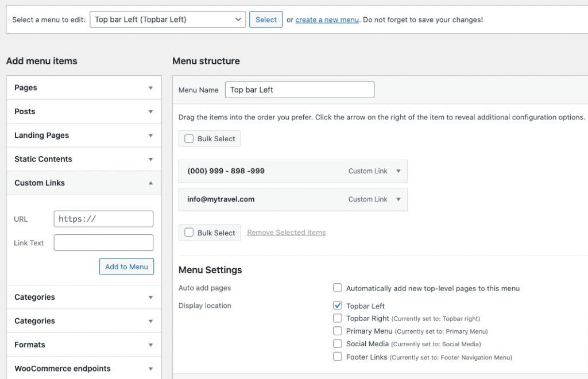Tick the Bulk Select checkbox beside Remove Selected Items
Screen dimensions: 588x379
[x=189, y=233]
